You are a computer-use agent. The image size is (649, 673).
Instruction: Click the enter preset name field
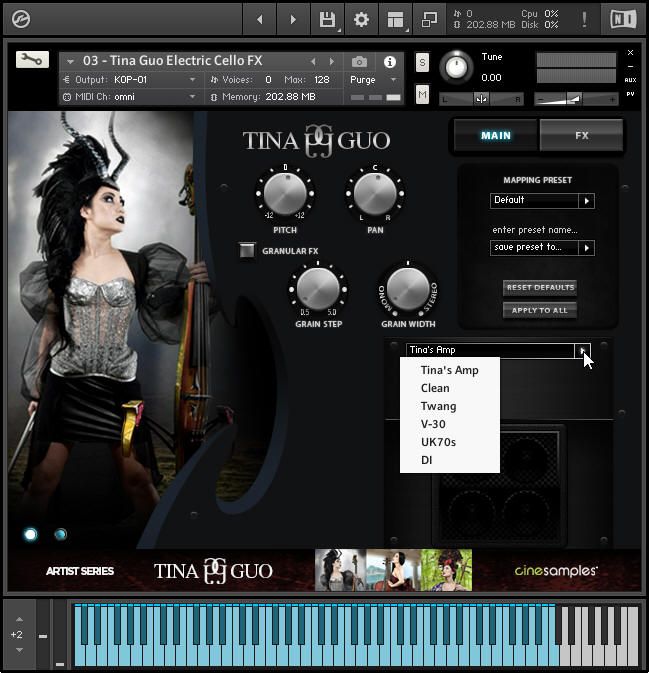tap(535, 230)
